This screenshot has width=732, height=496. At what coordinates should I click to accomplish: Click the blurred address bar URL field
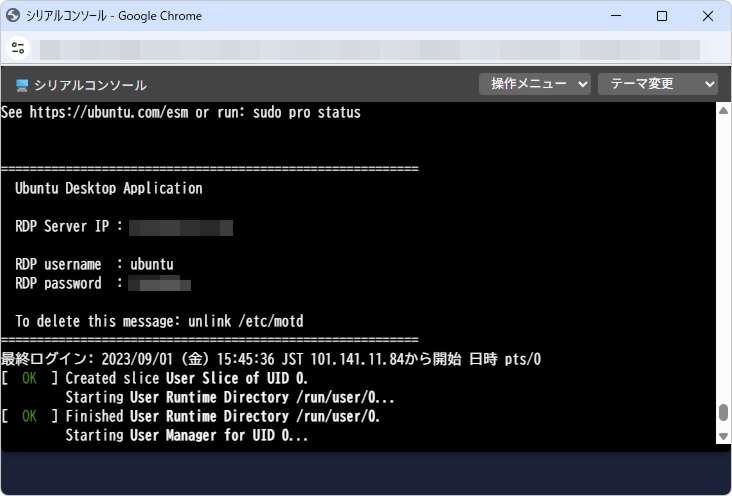pos(370,48)
